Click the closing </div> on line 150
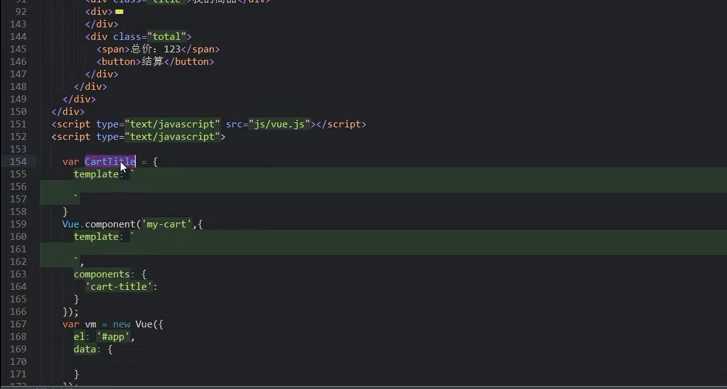The width and height of the screenshot is (727, 389). pyautogui.click(x=68, y=112)
